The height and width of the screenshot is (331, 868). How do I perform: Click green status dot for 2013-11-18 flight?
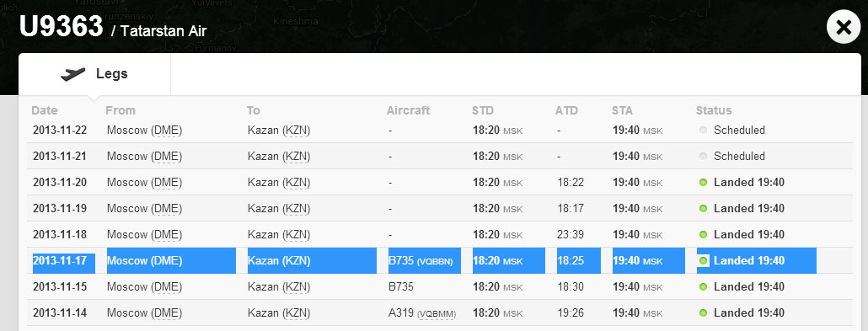[703, 235]
